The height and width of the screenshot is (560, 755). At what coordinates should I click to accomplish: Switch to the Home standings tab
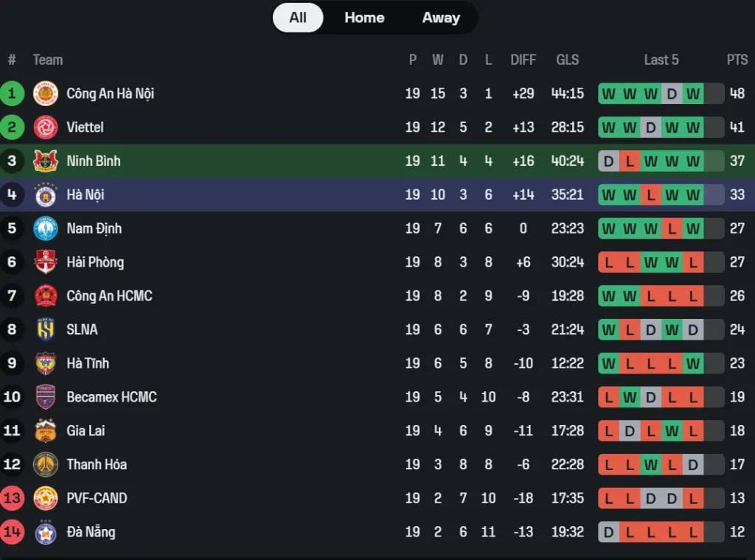coord(364,18)
